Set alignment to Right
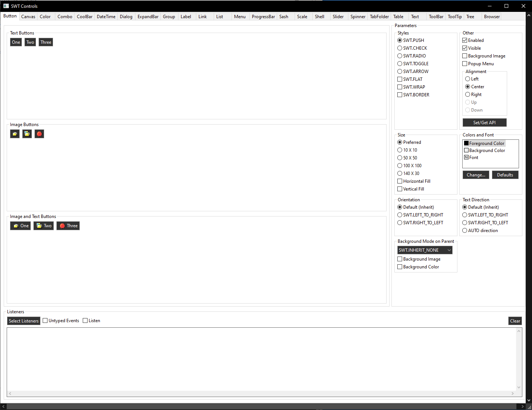The image size is (532, 410). coord(473,95)
